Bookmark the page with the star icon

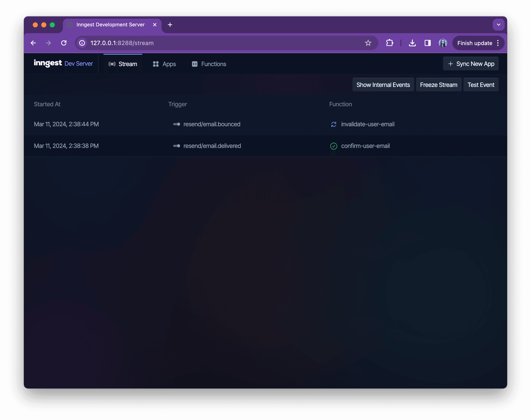pyautogui.click(x=368, y=43)
